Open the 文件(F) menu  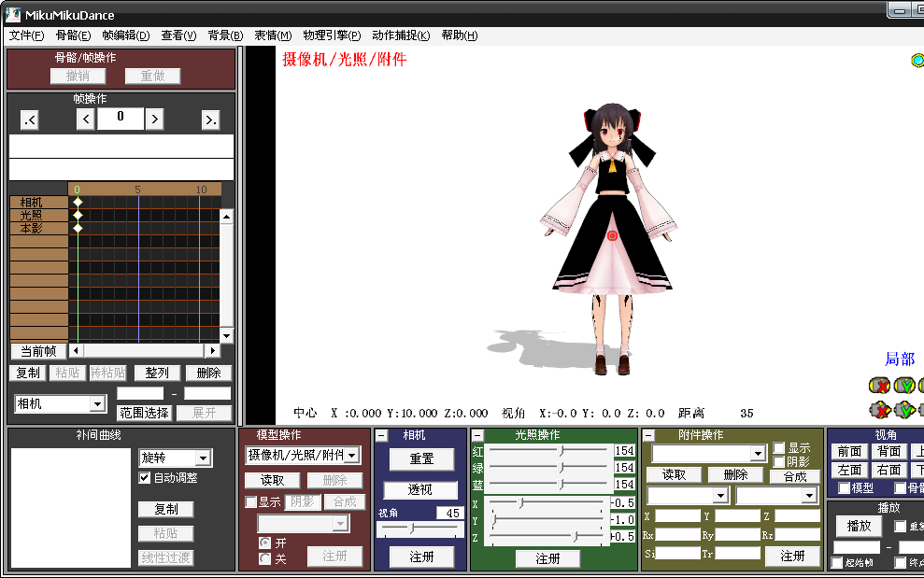coord(26,35)
